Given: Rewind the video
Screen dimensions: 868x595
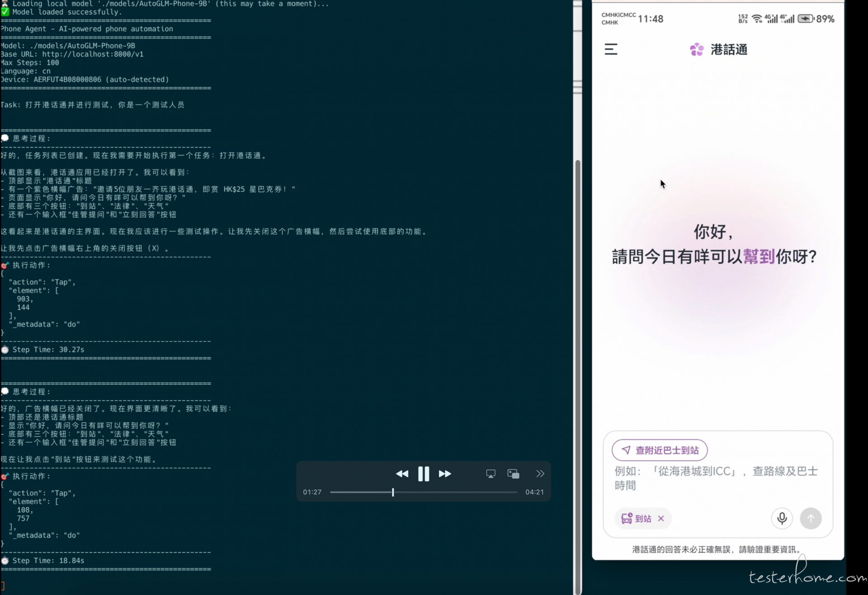Looking at the screenshot, I should click(x=402, y=474).
